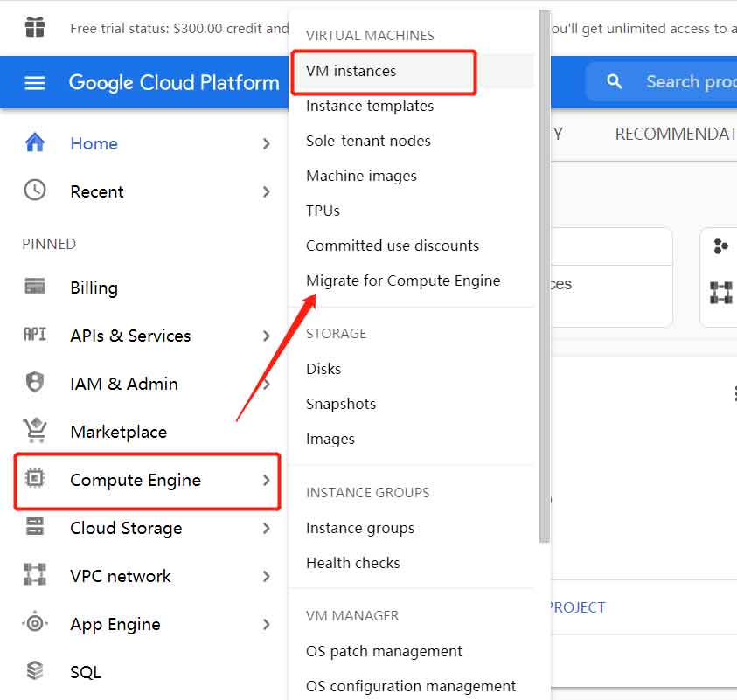Open Recent in the sidebar
The image size is (737, 700).
(x=97, y=191)
